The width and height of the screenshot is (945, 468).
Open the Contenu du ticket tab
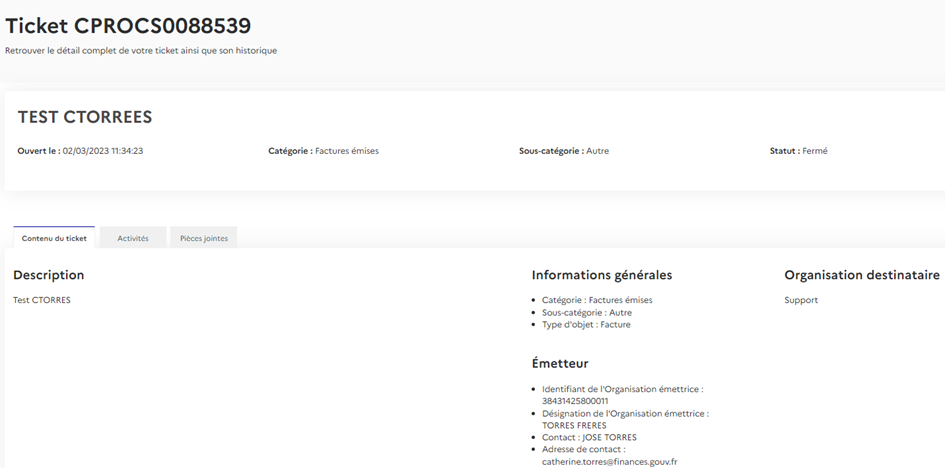pyautogui.click(x=54, y=238)
